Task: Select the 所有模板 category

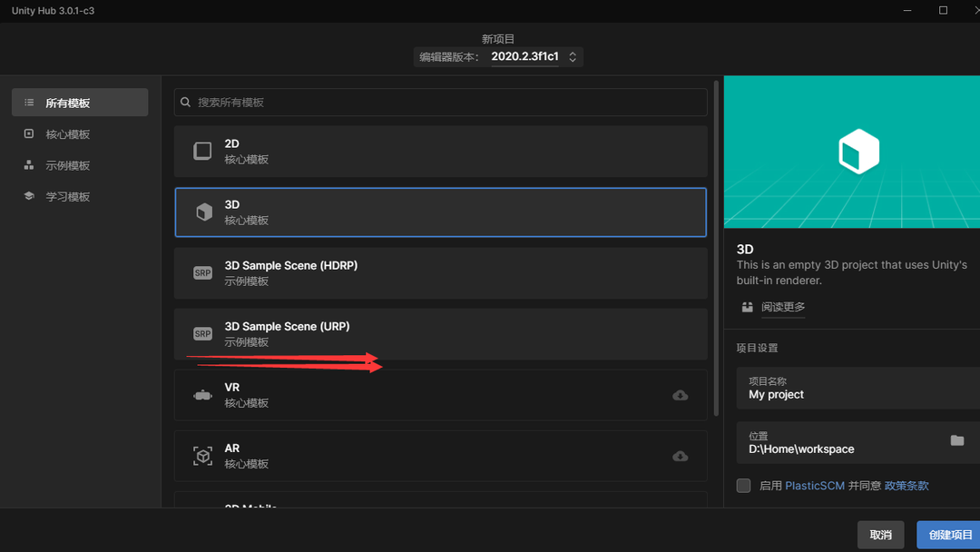Action: click(x=80, y=103)
